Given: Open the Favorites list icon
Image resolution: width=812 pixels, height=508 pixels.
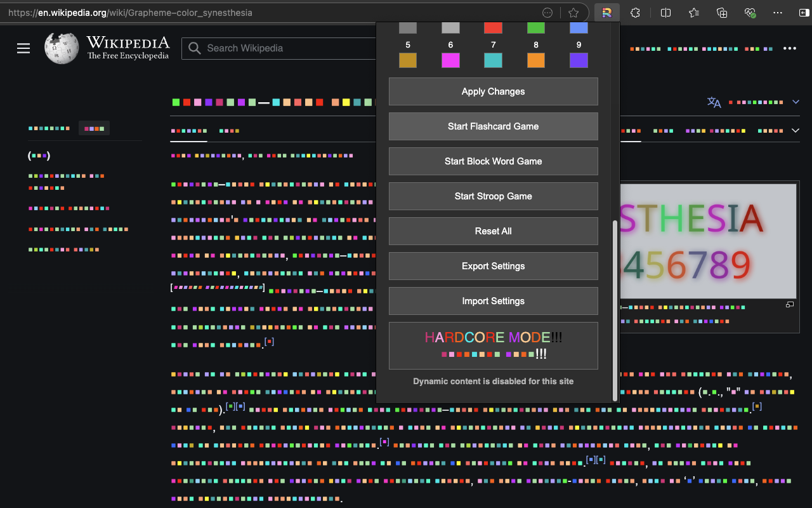Looking at the screenshot, I should click(x=693, y=13).
